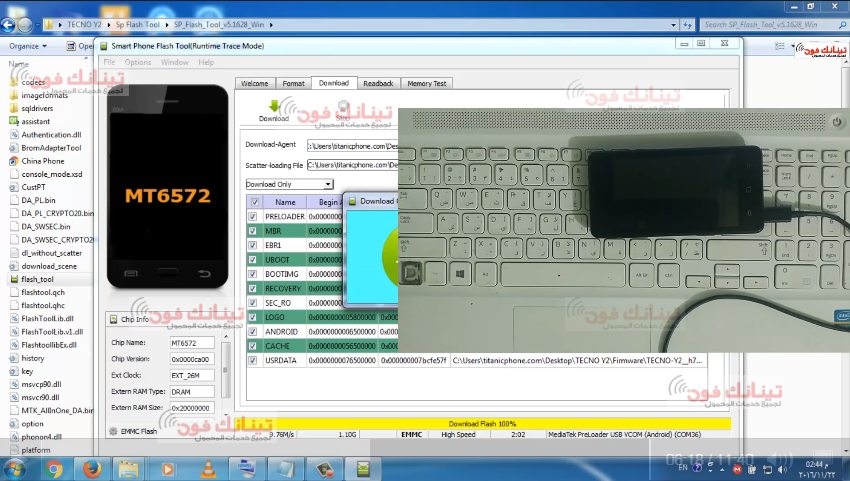Open the SP Flash Tool taskbar icon
Screen dimensions: 850x481
pyautogui.click(x=363, y=469)
